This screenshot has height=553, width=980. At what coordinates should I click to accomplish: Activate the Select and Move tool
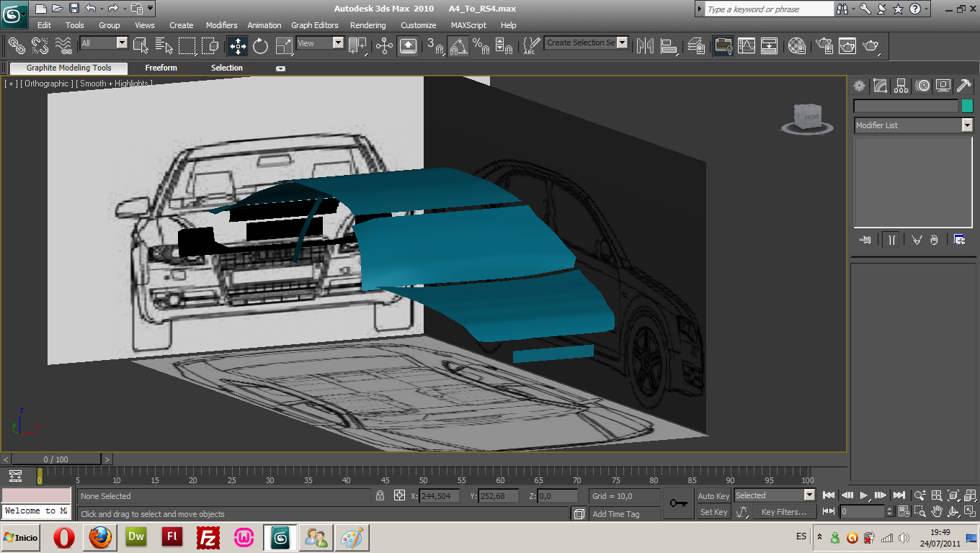pos(238,46)
